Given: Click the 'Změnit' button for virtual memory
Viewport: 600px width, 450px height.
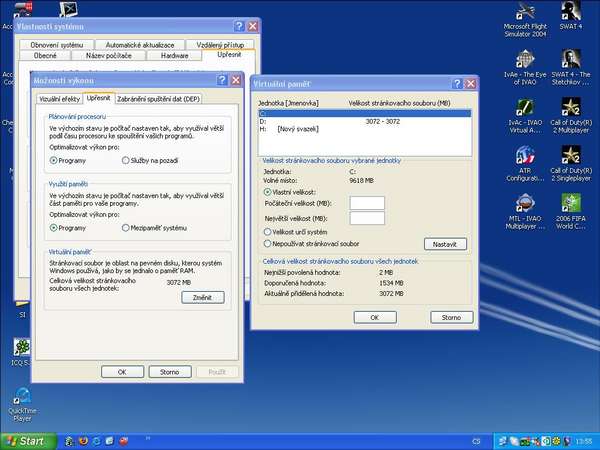Looking at the screenshot, I should click(203, 297).
